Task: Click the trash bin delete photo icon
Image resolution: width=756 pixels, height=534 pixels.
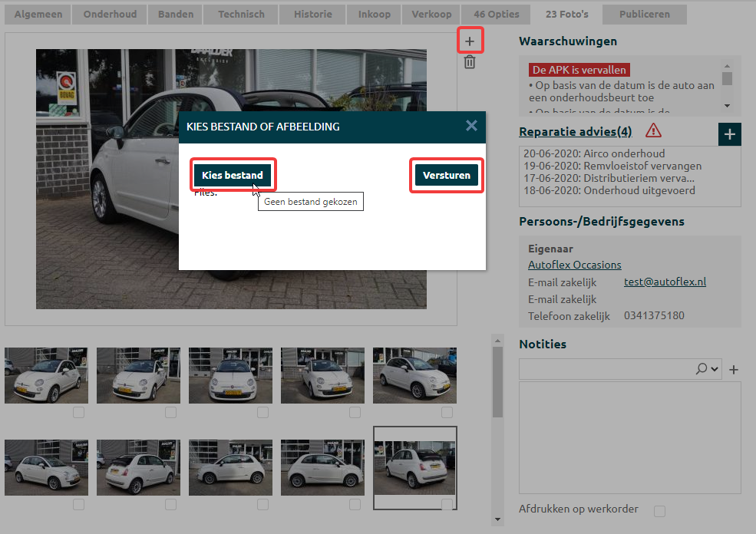Action: pyautogui.click(x=470, y=62)
